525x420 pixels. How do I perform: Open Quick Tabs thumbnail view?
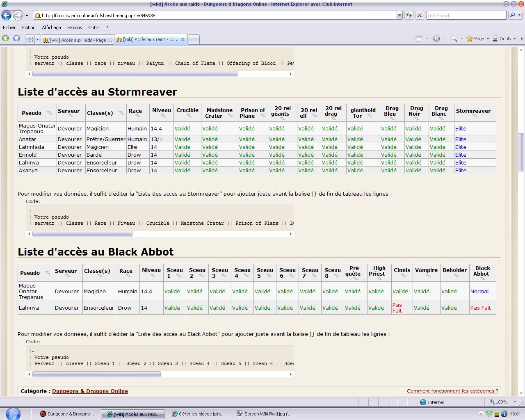point(30,39)
